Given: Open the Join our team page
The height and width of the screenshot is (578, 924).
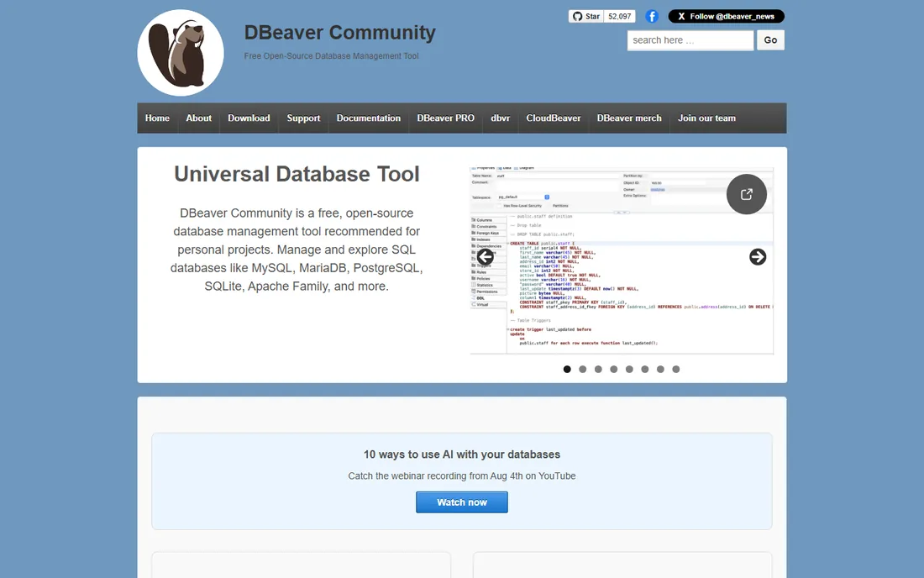Looking at the screenshot, I should pyautogui.click(x=706, y=118).
